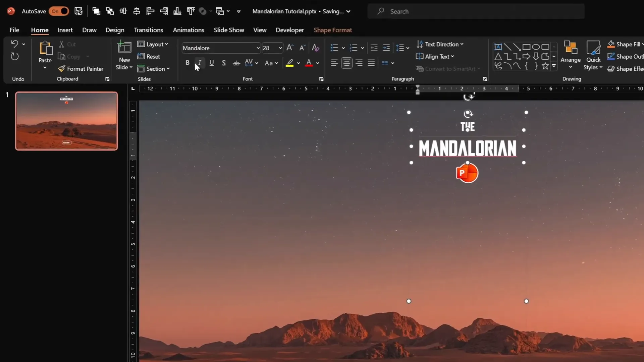Click Decrease List Level icon

click(374, 48)
